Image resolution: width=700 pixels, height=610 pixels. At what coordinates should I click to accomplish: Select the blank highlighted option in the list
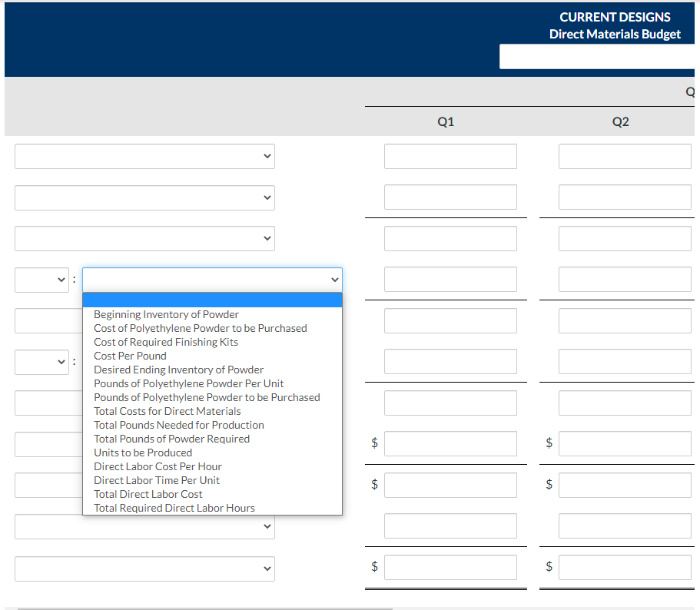tap(213, 300)
